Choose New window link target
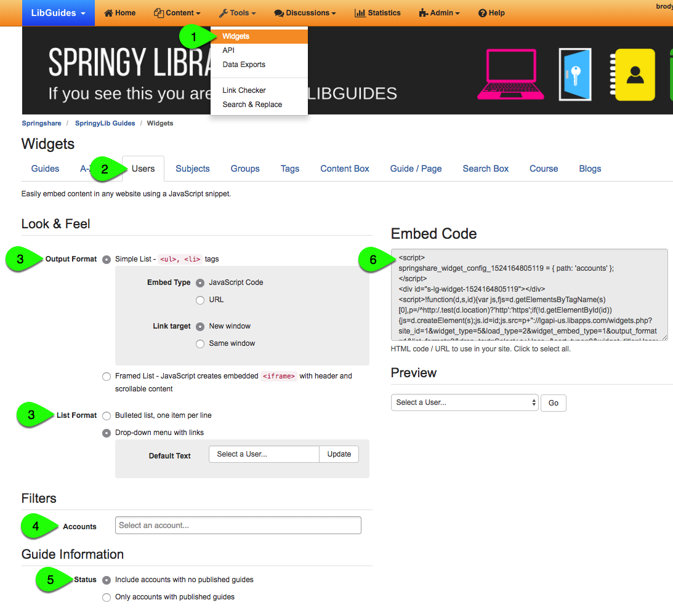The image size is (673, 616). pos(200,327)
